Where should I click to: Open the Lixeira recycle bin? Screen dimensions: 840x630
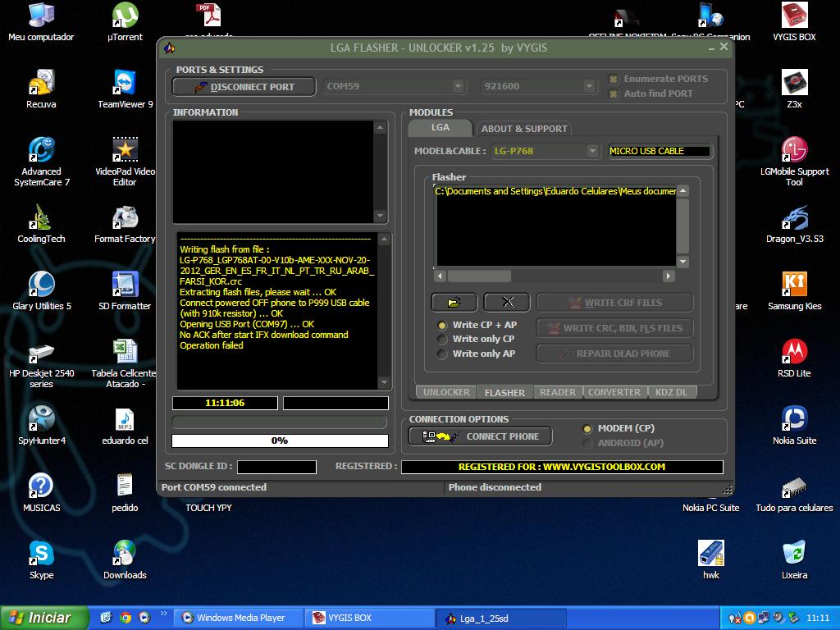coord(794,559)
